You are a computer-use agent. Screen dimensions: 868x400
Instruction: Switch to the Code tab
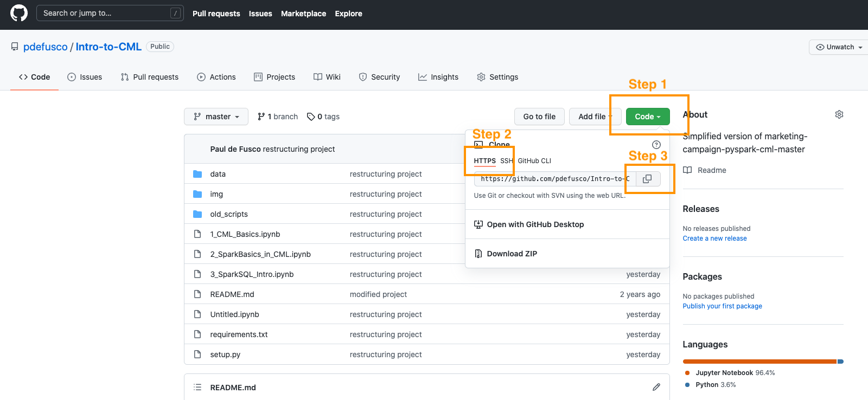34,77
